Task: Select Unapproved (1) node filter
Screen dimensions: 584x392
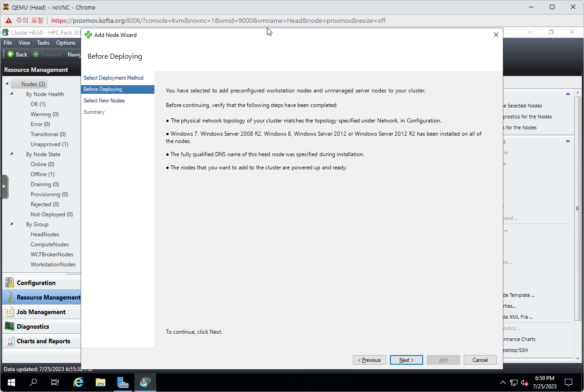Action: [x=49, y=144]
